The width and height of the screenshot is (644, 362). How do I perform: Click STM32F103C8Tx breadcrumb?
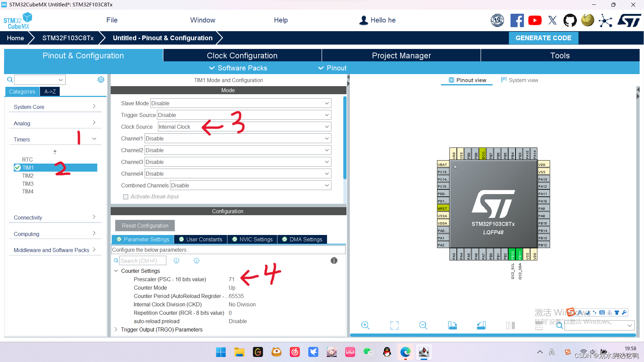[x=68, y=38]
